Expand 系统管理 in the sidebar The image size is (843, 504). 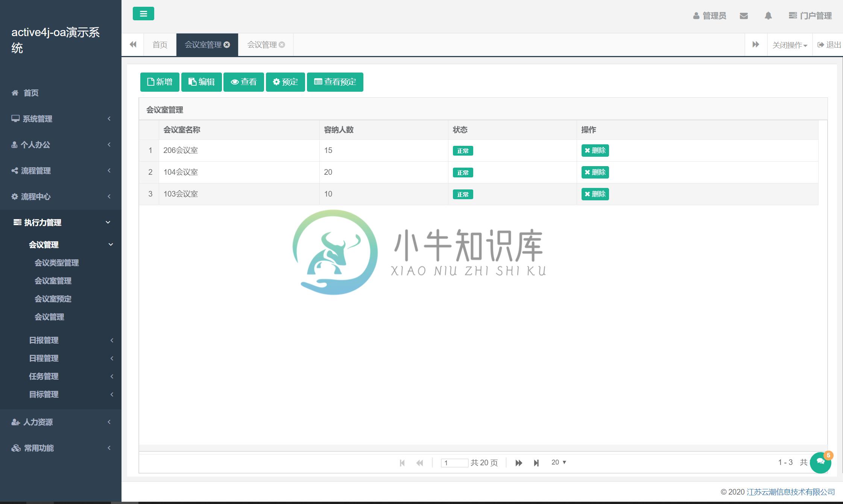(x=61, y=119)
